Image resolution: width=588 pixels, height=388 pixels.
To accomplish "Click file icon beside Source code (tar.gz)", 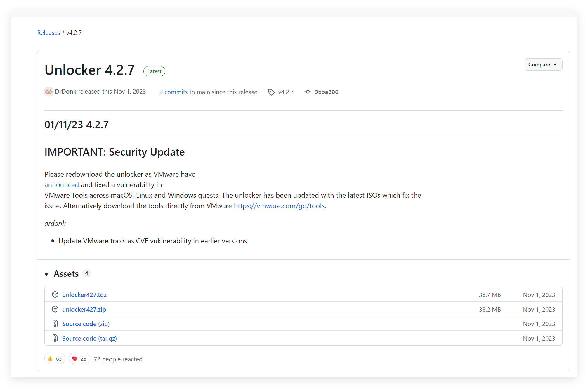I will click(x=55, y=338).
